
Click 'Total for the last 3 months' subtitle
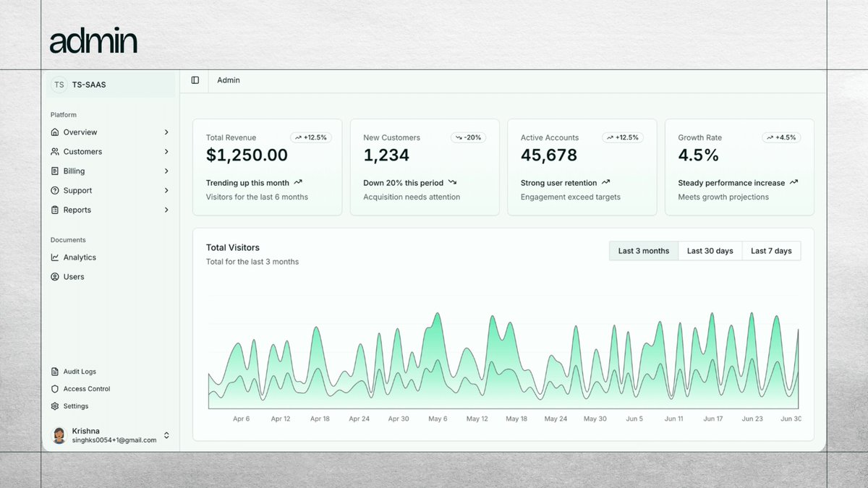point(252,262)
